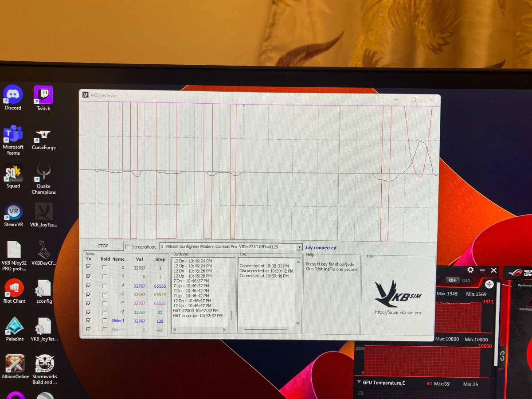Click the chain link icon in GPU monitor
This screenshot has height=399, width=532.
502,356
